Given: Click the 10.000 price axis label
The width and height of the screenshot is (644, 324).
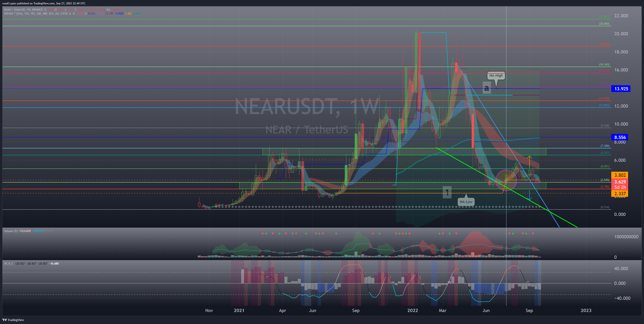Looking at the screenshot, I should [x=621, y=124].
